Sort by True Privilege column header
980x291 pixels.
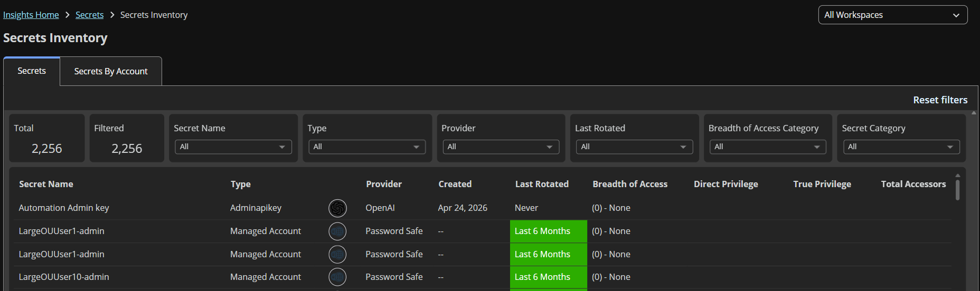pos(822,184)
